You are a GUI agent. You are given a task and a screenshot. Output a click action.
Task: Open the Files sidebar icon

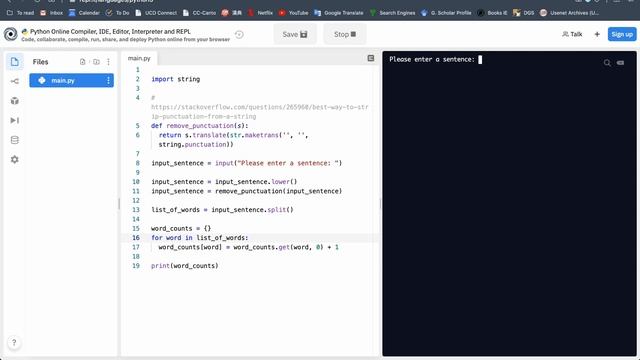coord(15,62)
